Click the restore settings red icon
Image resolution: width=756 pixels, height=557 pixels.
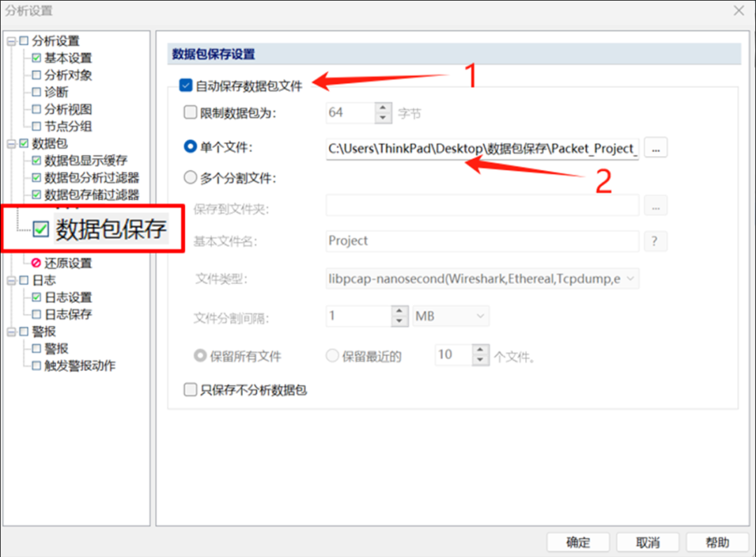click(x=36, y=263)
